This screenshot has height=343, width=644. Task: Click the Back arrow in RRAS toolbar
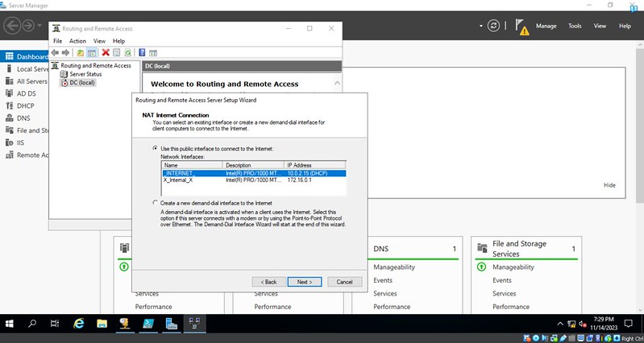tap(55, 52)
